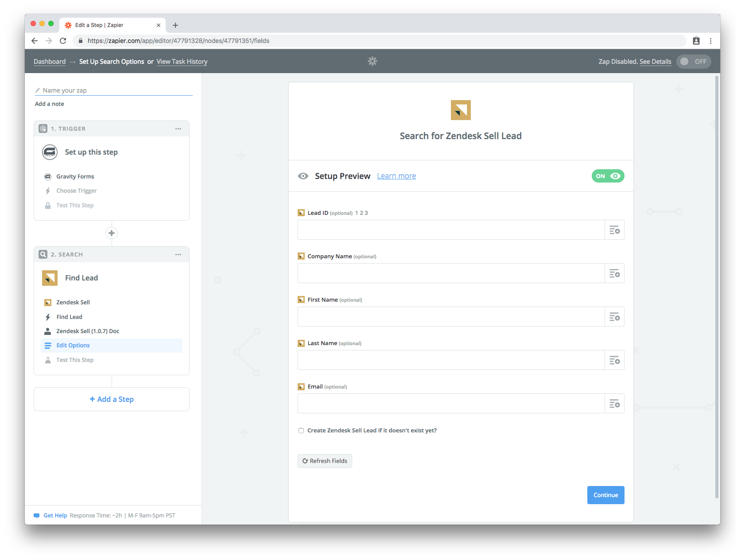Screen dimensions: 745x560
Task: Reload the page with refresh icon
Action: click(x=63, y=41)
